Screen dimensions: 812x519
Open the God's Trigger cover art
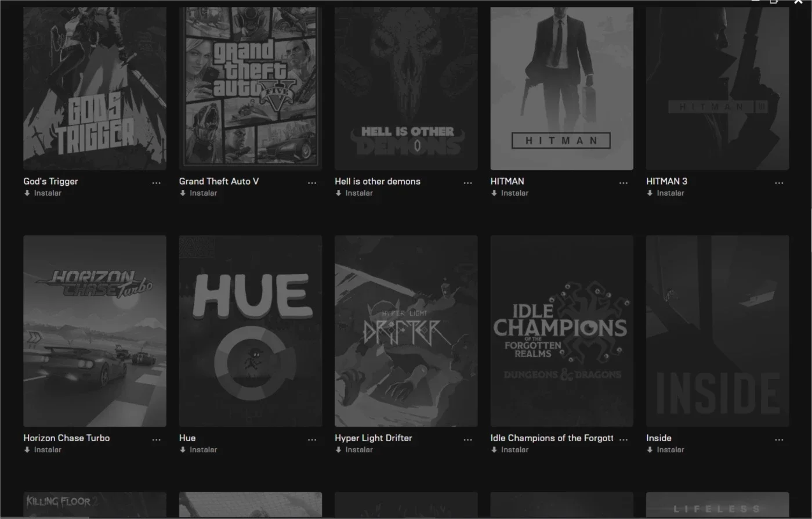(x=95, y=88)
